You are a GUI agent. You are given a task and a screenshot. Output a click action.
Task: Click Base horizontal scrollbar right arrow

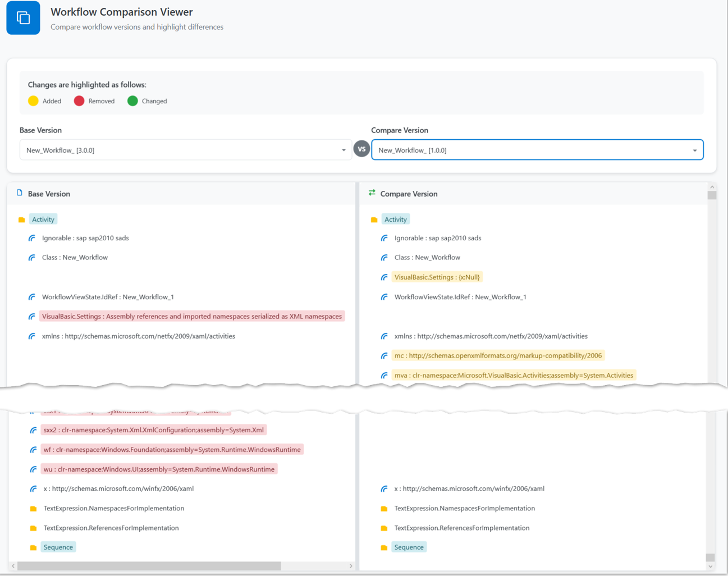pyautogui.click(x=351, y=566)
